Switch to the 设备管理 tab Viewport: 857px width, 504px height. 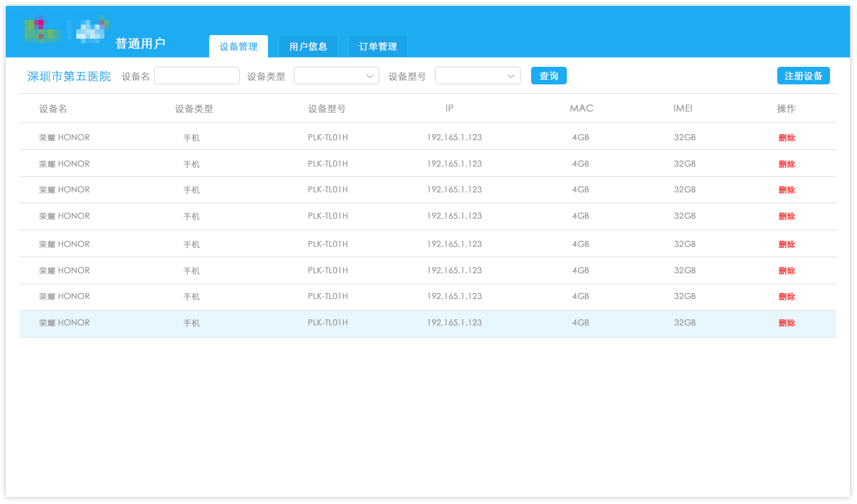click(239, 46)
